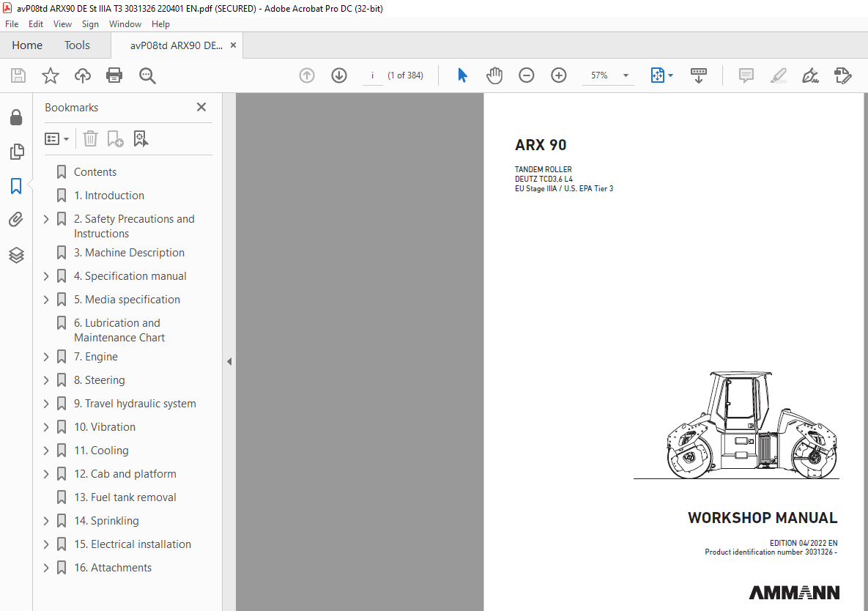Switch to Home tab
868x611 pixels.
tap(27, 45)
